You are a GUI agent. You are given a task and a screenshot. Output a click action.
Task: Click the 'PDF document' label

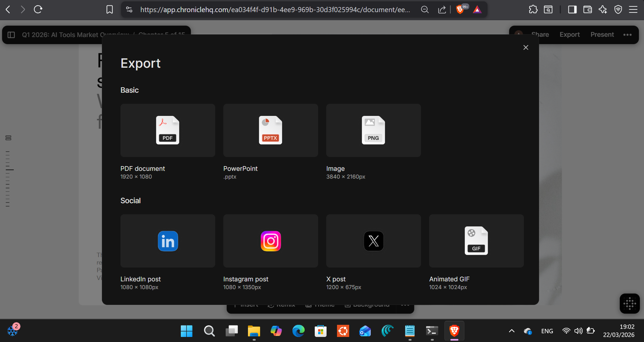tap(143, 168)
